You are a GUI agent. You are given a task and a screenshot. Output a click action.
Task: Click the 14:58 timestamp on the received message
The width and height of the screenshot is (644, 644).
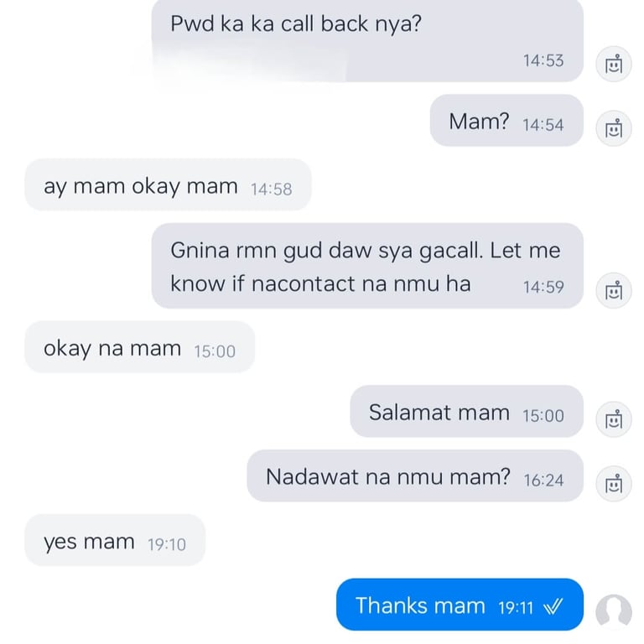(271, 190)
